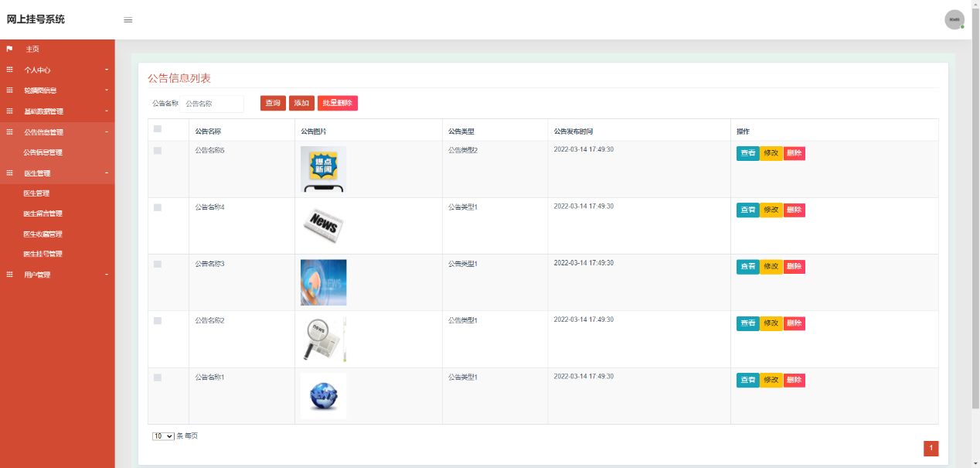Image resolution: width=980 pixels, height=468 pixels.
Task: Open the 公告名称1 globe news image
Action: point(323,395)
